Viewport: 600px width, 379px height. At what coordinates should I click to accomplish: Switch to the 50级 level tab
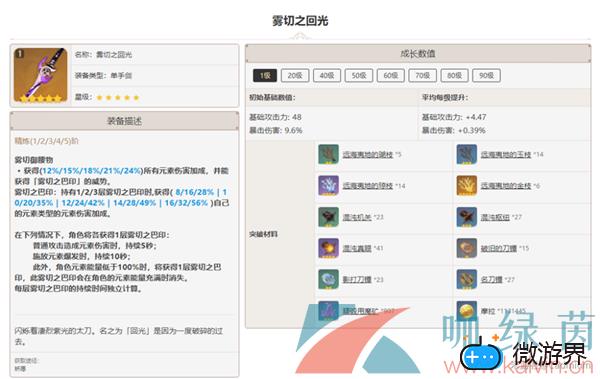[359, 75]
